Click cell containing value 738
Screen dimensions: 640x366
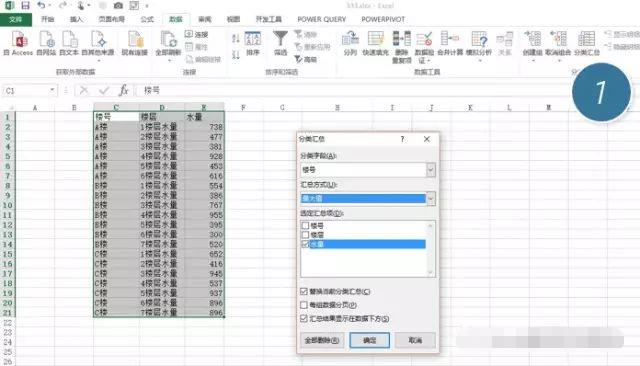point(204,127)
